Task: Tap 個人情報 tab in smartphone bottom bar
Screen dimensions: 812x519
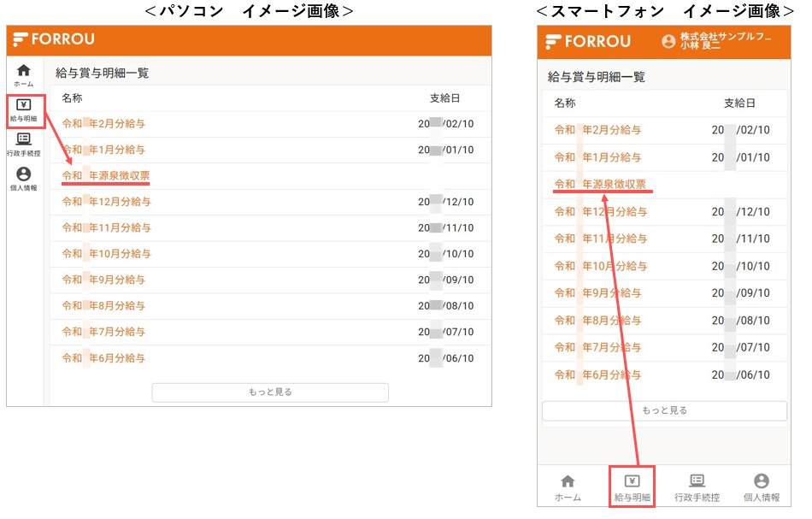Action: [762, 488]
